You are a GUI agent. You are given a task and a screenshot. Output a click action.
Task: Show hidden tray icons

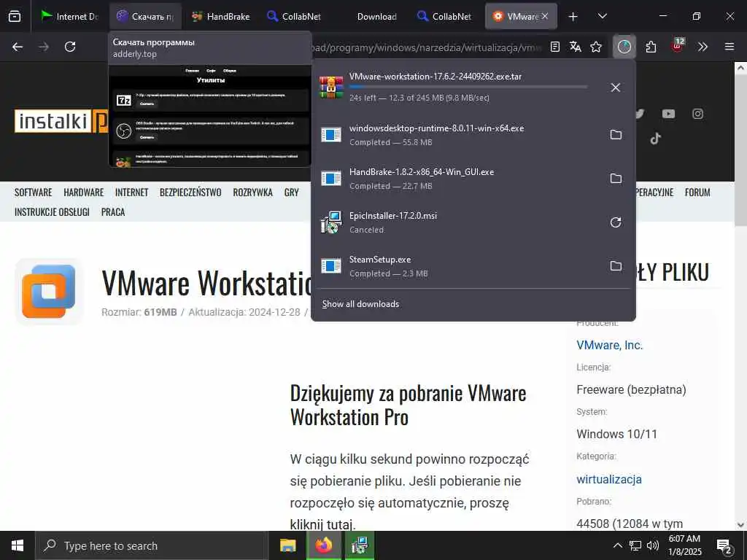point(617,545)
